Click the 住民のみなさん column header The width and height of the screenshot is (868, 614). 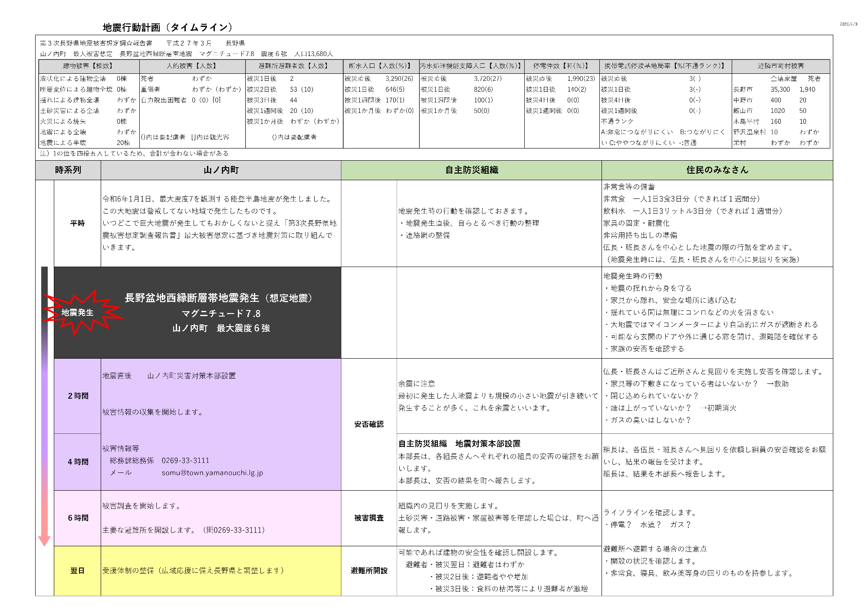pos(717,170)
